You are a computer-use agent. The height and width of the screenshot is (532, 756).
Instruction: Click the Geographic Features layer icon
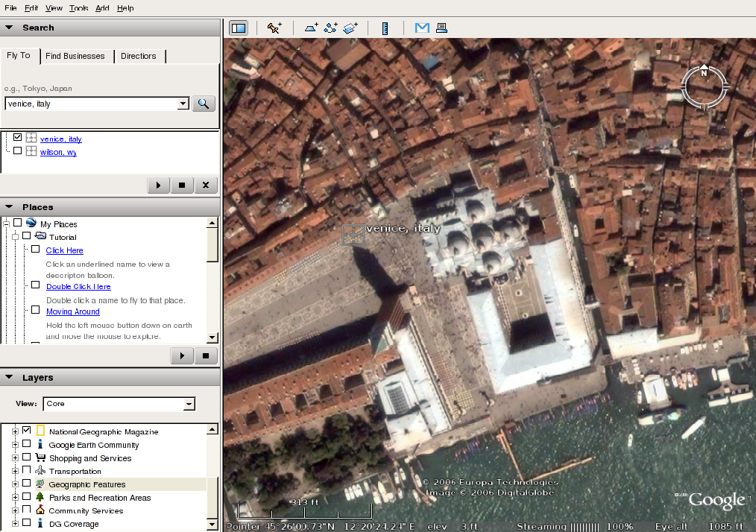tap(40, 484)
